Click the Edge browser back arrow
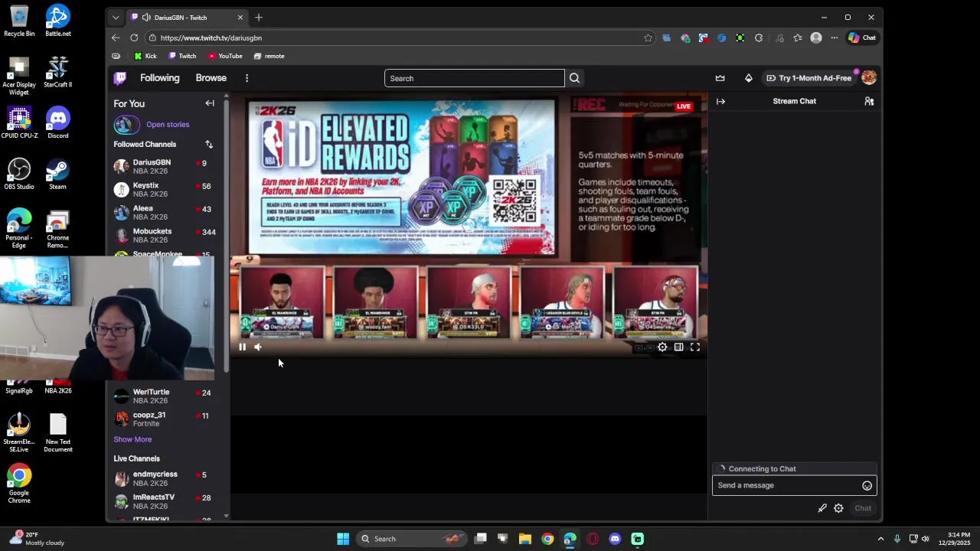Viewport: 980px width, 551px height. click(x=116, y=37)
